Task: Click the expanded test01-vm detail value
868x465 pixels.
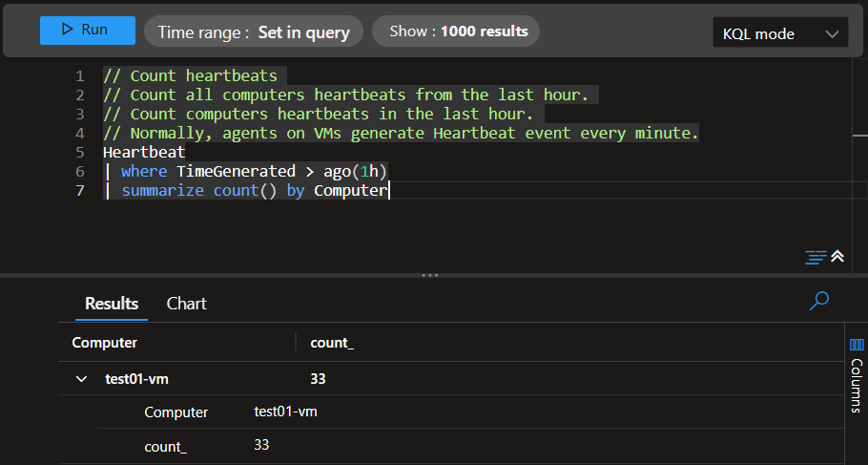Action: 285,412
